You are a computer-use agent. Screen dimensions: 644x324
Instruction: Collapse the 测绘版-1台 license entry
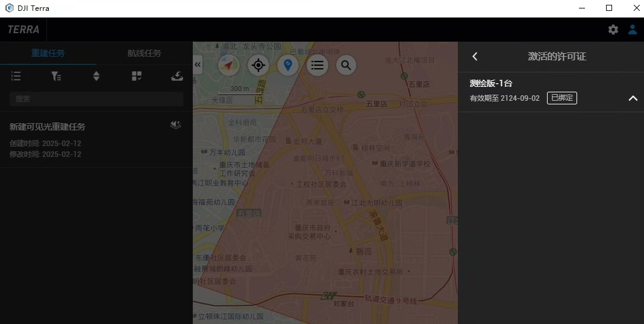[633, 98]
